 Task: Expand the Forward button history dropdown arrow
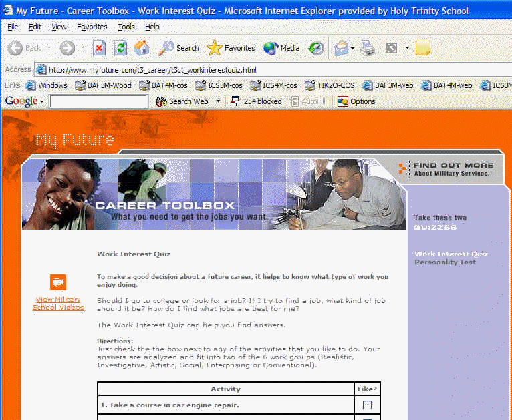pyautogui.click(x=84, y=48)
